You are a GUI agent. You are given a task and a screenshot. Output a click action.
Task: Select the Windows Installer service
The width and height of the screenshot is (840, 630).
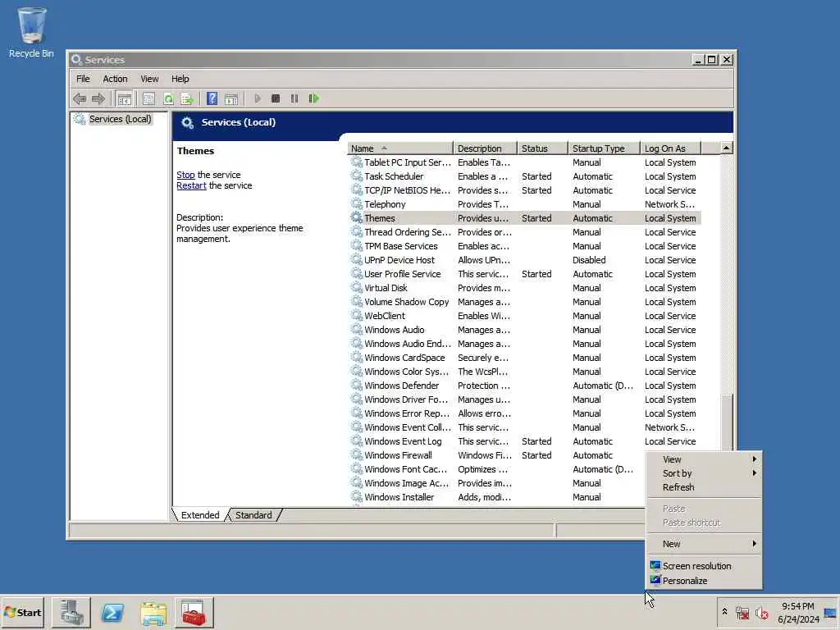[496, 496]
